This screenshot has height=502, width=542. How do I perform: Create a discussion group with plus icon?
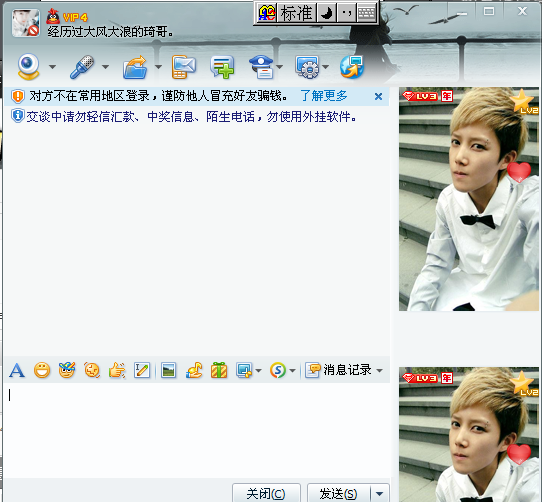[222, 67]
